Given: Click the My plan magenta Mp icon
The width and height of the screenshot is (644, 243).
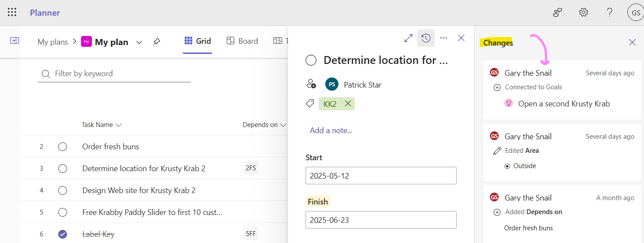Looking at the screenshot, I should pos(86,42).
